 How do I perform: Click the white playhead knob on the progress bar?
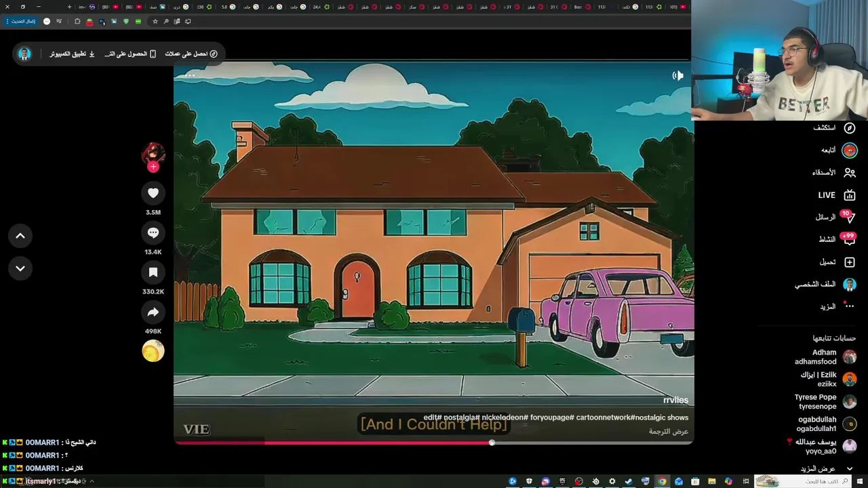click(x=492, y=443)
